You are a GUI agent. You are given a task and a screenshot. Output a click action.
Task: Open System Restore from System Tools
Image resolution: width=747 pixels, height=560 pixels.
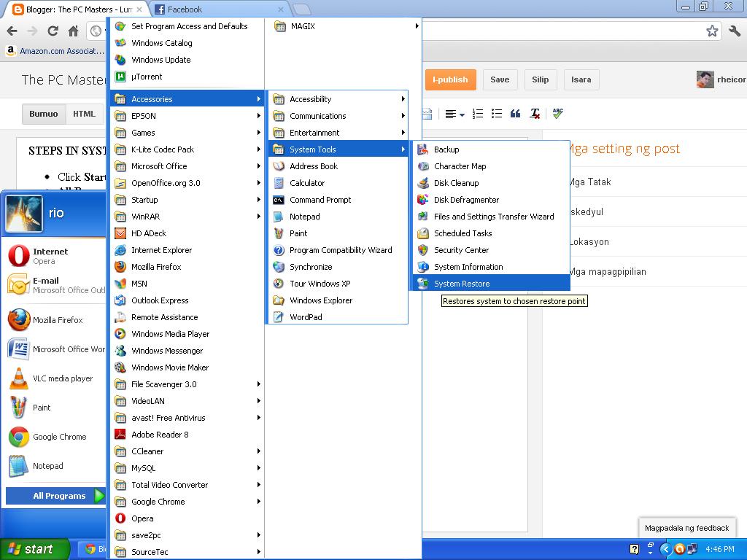coord(491,284)
